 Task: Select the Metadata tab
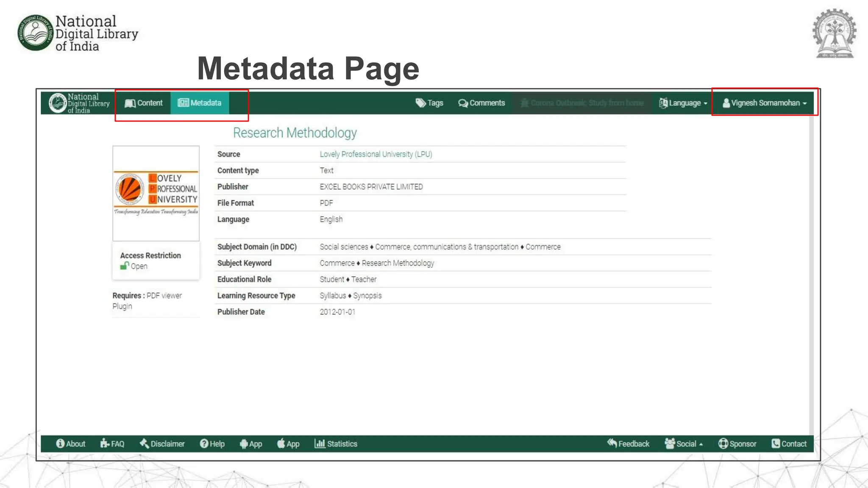pyautogui.click(x=200, y=103)
